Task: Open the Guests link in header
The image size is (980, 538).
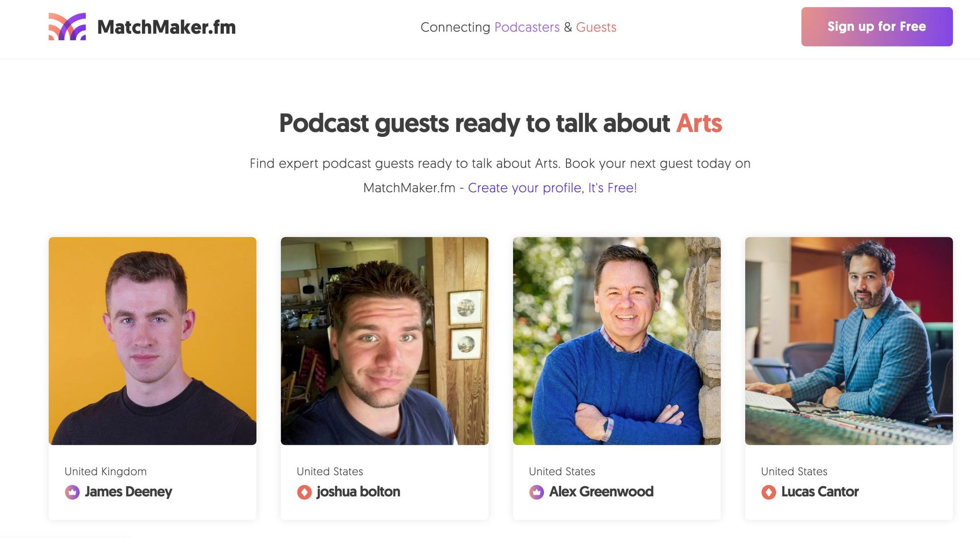Action: (596, 27)
